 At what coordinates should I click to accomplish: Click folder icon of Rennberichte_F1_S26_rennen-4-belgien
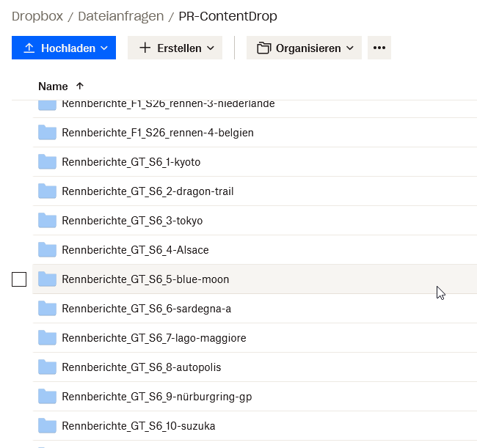click(48, 133)
